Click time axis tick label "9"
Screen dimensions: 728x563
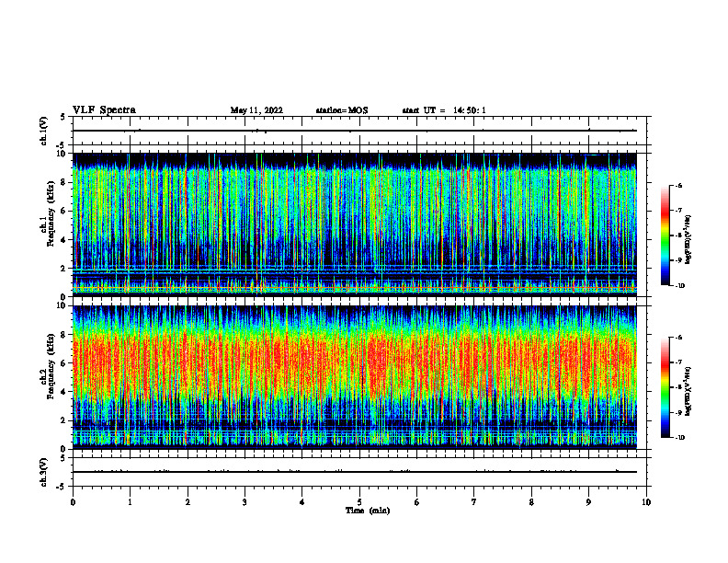point(588,502)
